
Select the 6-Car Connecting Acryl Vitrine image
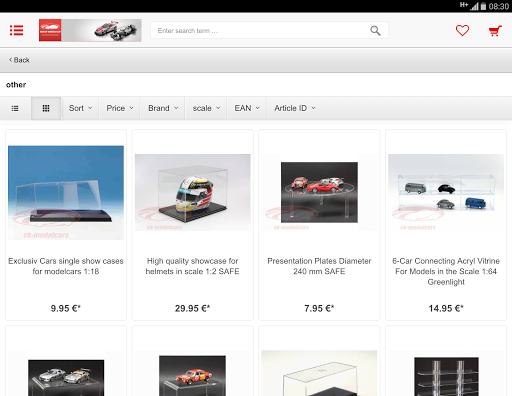[446, 192]
